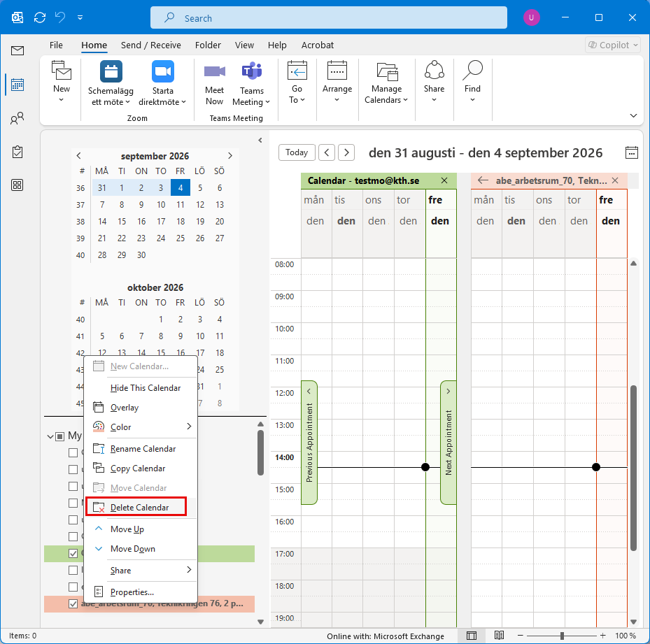Click the Today button
650x644 pixels.
pyautogui.click(x=297, y=152)
